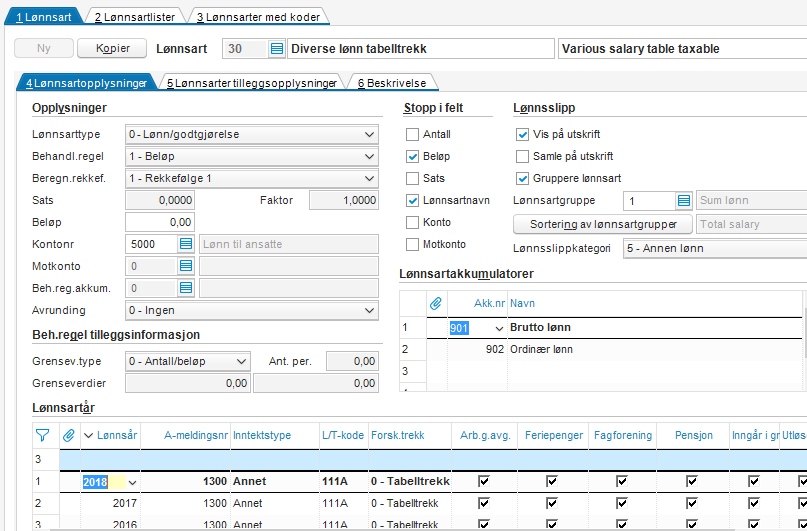Uncheck the Beløp stop checkbox

pyautogui.click(x=412, y=156)
